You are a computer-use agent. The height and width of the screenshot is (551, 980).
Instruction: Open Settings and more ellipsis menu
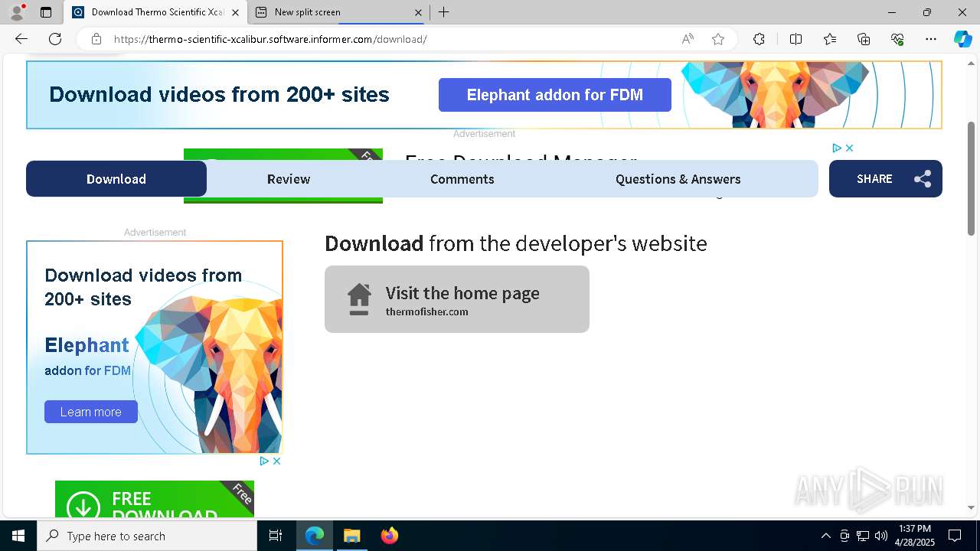click(x=931, y=39)
